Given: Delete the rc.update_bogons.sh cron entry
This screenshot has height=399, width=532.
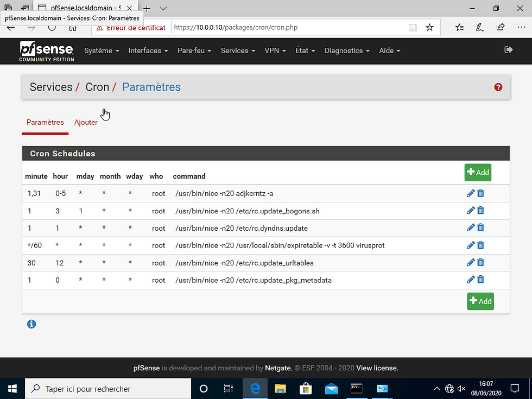Looking at the screenshot, I should [x=480, y=211].
